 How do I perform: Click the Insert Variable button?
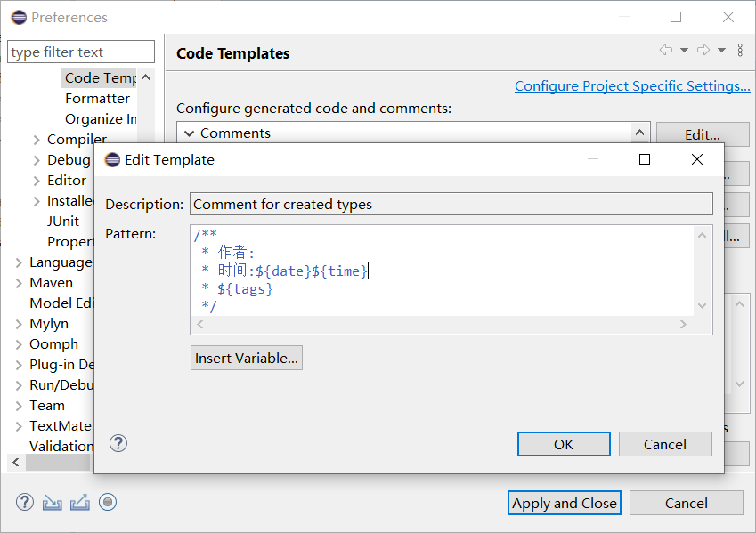click(247, 359)
